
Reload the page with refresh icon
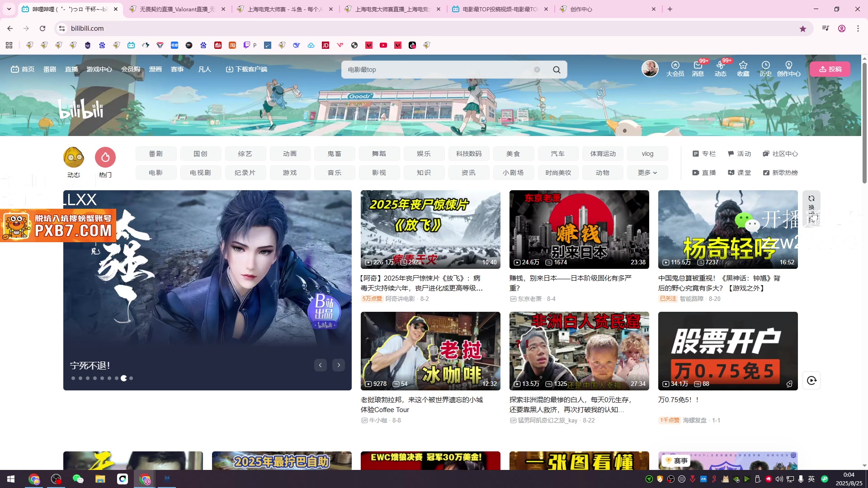42,28
